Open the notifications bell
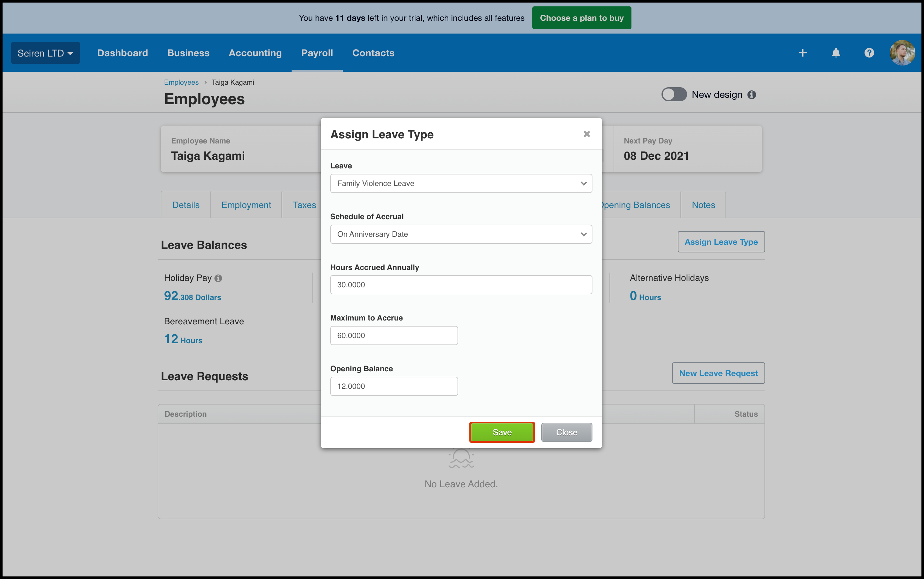This screenshot has width=924, height=579. pos(836,53)
